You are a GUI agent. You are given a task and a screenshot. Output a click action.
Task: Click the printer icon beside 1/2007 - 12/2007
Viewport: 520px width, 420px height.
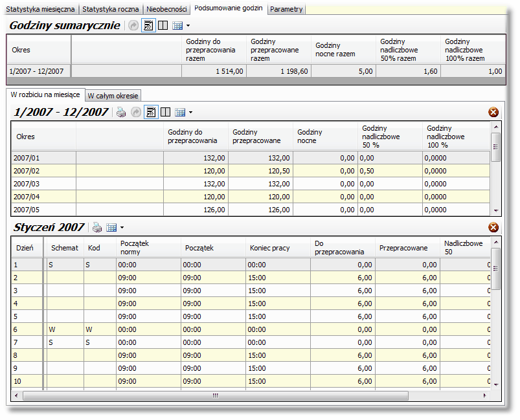click(121, 113)
